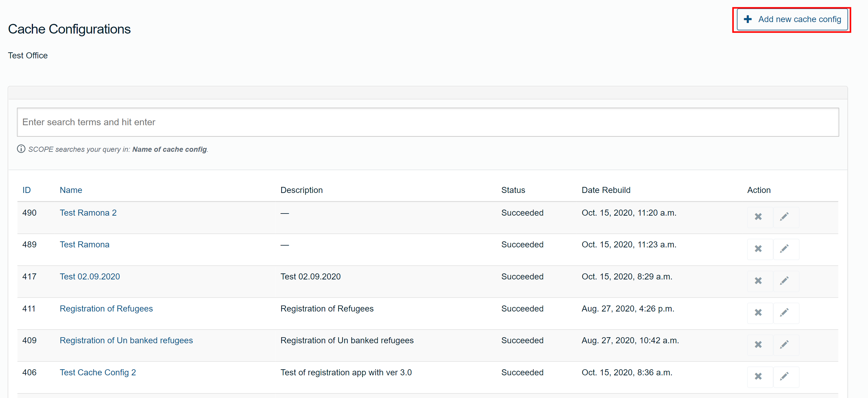Edit Test Cache Config 2 row
The image size is (868, 398).
pos(784,377)
